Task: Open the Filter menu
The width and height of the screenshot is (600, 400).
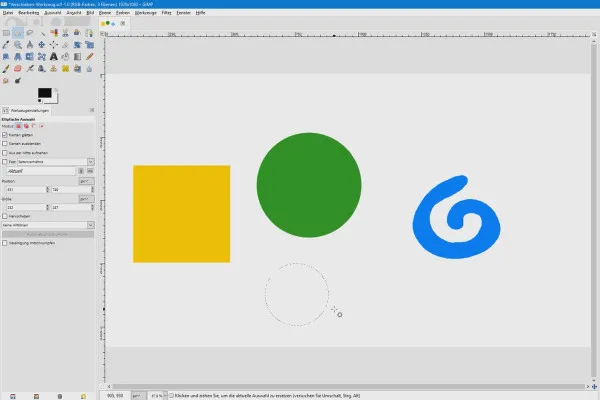Action: click(166, 13)
